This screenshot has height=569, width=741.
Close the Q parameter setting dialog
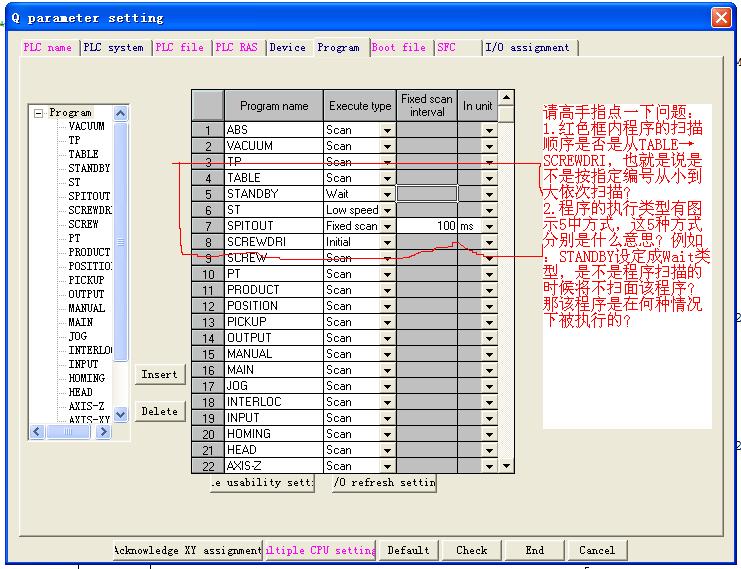pos(720,18)
